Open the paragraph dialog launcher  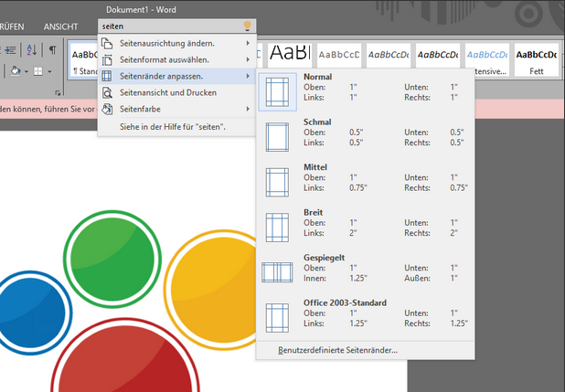[x=58, y=93]
